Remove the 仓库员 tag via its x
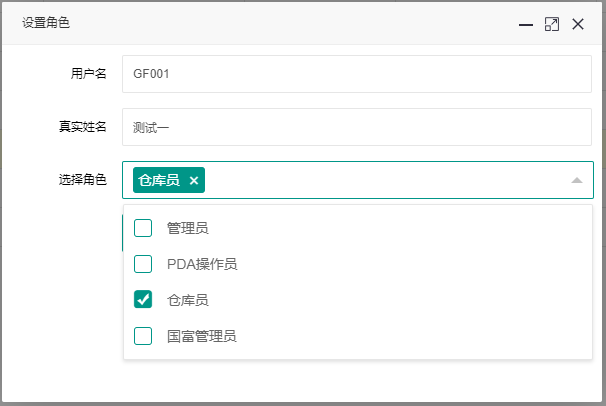The image size is (606, 406). (x=194, y=180)
